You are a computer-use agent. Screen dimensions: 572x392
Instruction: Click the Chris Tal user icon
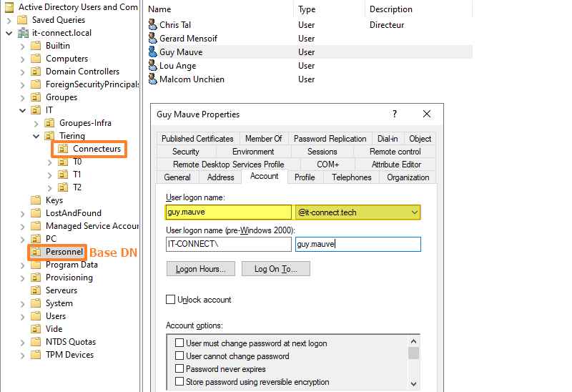[153, 24]
